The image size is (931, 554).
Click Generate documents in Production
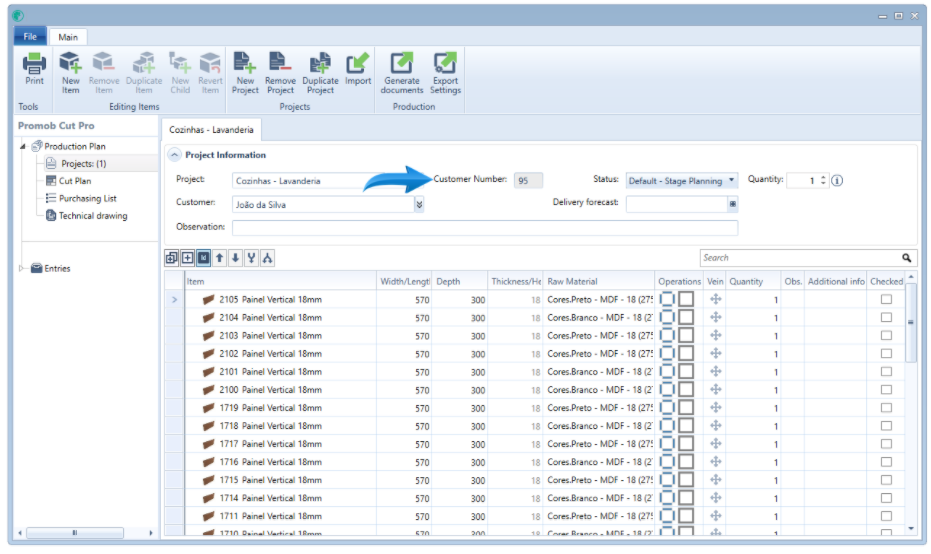402,72
